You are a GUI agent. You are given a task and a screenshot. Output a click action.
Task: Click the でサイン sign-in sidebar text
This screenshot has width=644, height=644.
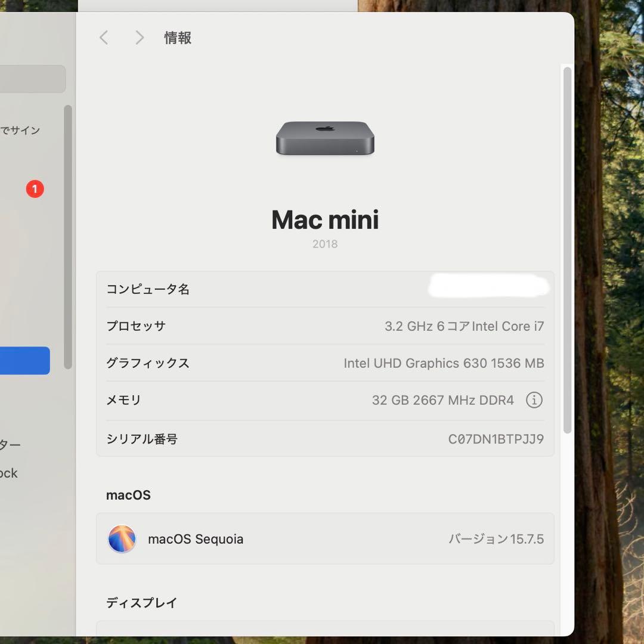pyautogui.click(x=20, y=131)
